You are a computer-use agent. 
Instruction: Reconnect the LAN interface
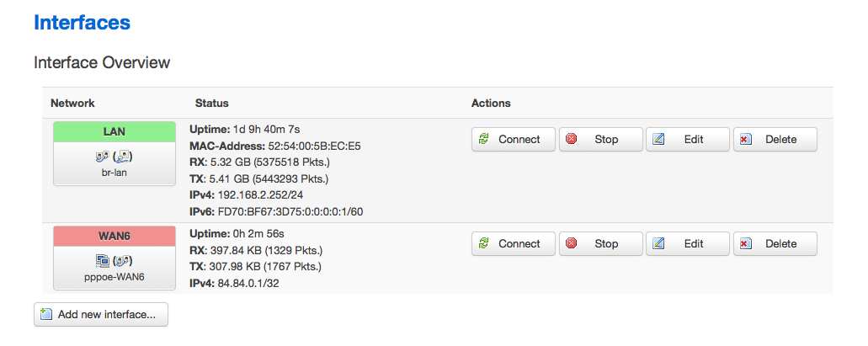pyautogui.click(x=514, y=139)
